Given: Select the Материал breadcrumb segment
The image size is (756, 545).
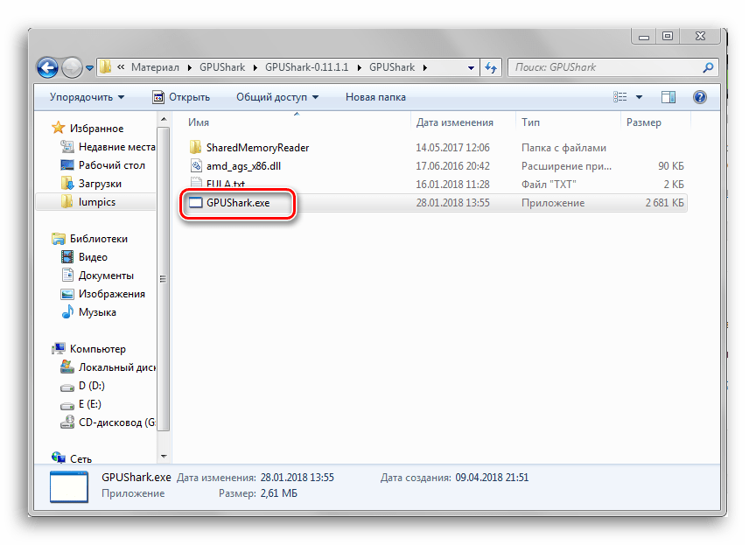Looking at the screenshot, I should point(155,67).
